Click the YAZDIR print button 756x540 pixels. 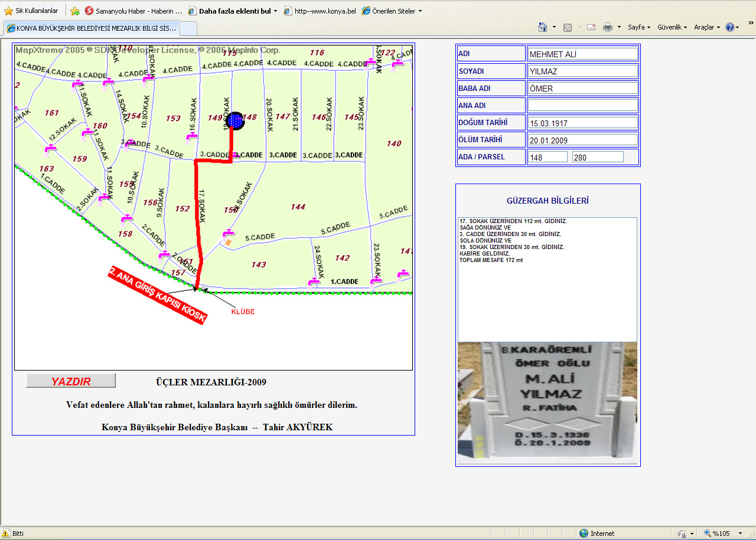[71, 381]
